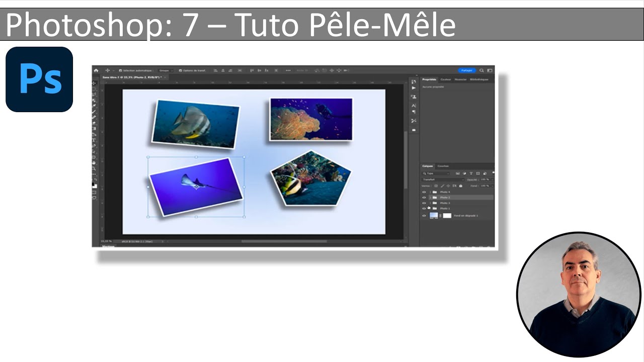
Task: Toggle the Sélection automatique checkbox
Action: [x=120, y=70]
